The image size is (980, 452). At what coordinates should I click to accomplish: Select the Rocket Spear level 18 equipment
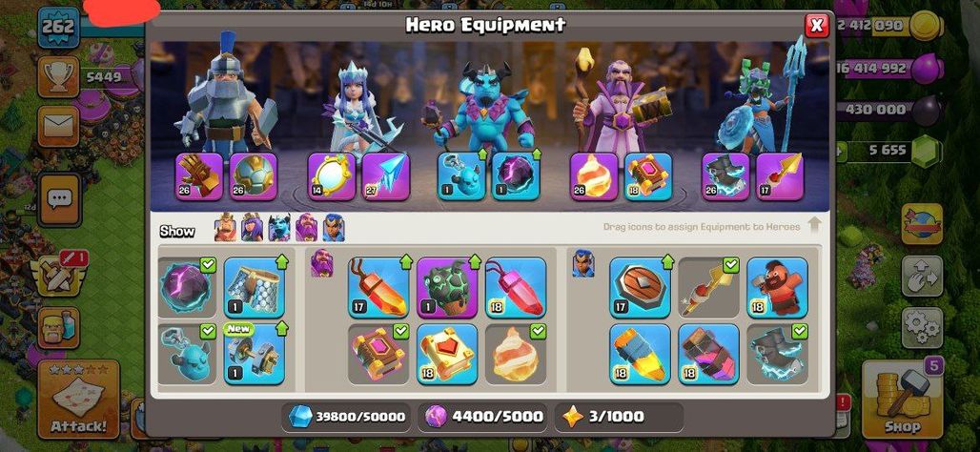click(640, 353)
